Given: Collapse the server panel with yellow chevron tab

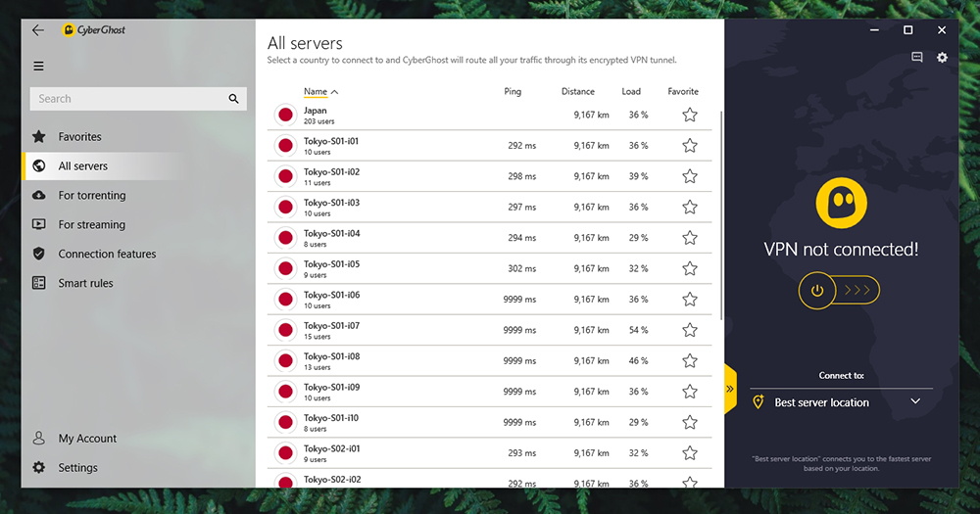Looking at the screenshot, I should pos(730,389).
